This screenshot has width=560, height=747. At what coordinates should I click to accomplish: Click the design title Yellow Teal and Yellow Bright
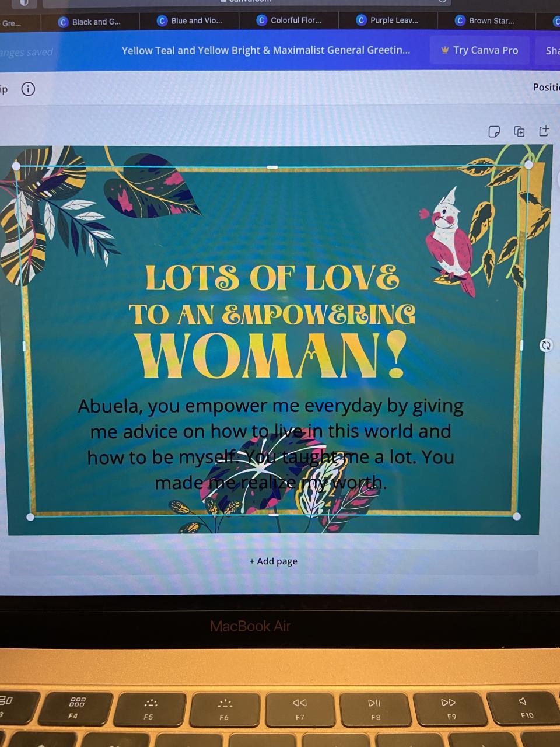pos(265,50)
